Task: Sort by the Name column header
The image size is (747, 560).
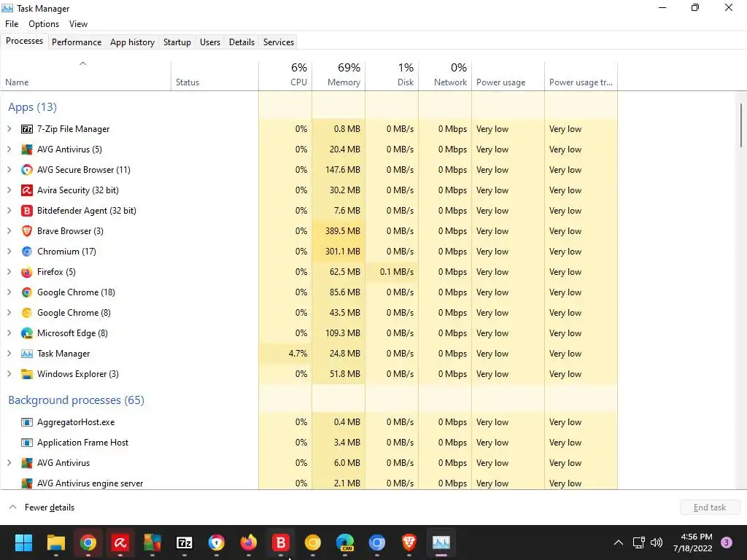Action: pos(86,75)
